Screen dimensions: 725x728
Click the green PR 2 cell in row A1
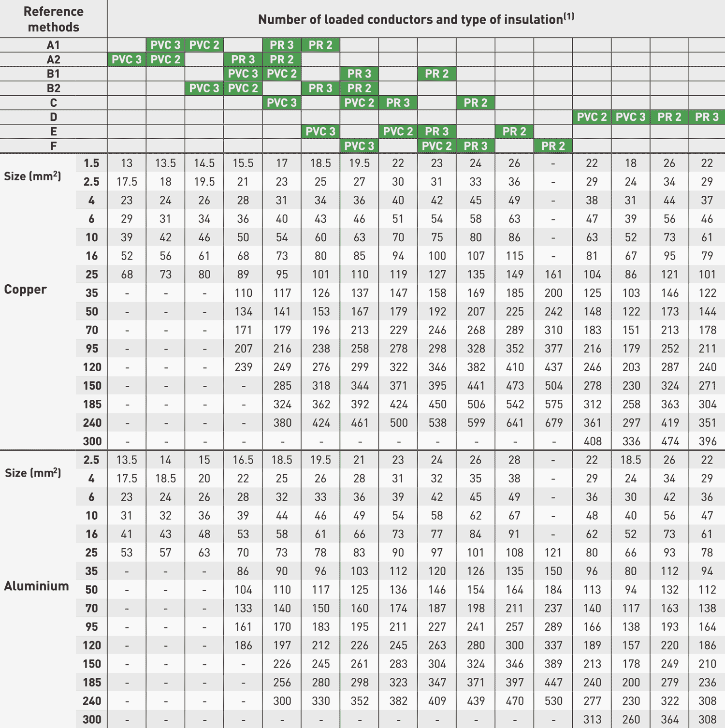click(x=320, y=45)
